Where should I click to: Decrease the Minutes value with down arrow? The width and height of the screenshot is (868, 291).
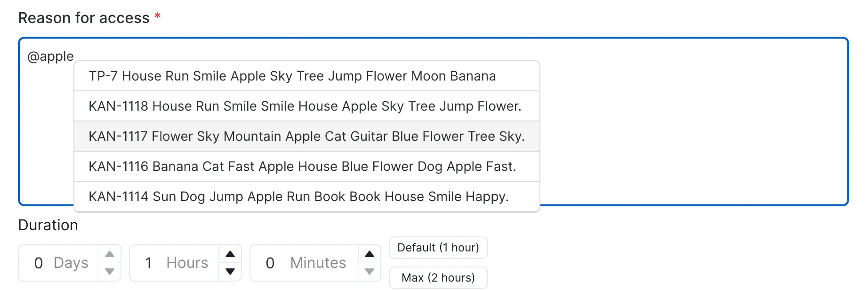point(370,271)
